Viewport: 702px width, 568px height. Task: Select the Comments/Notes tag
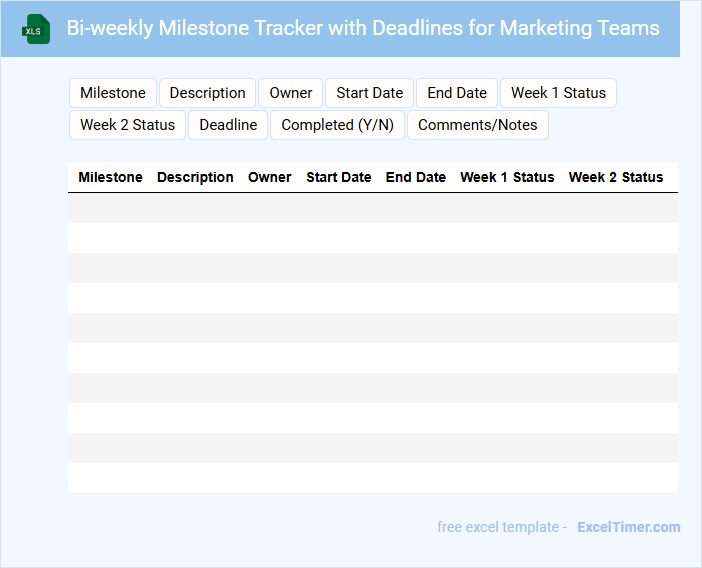(x=478, y=125)
